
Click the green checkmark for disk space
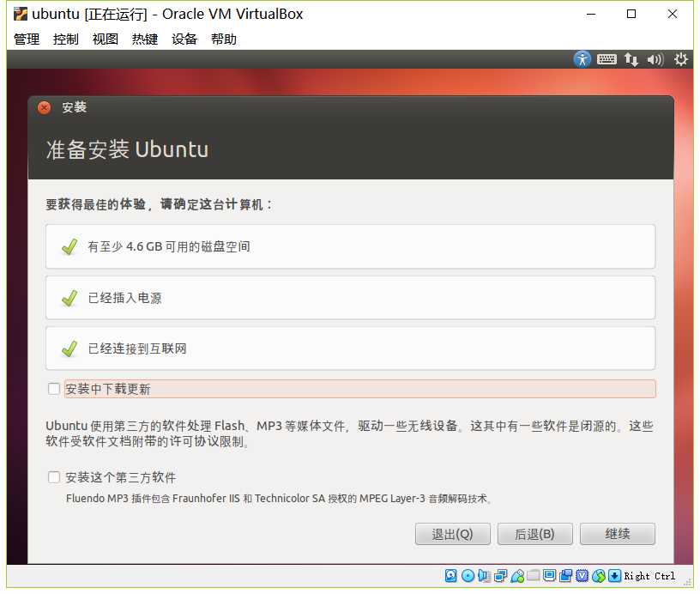[x=69, y=246]
